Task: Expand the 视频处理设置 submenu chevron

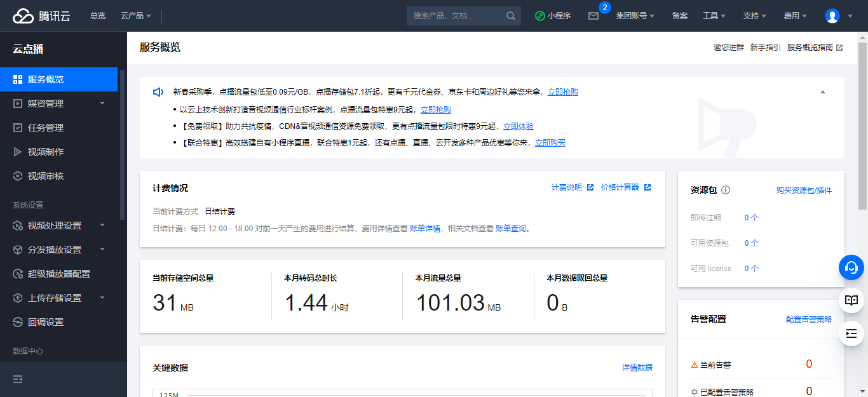Action: click(x=102, y=225)
